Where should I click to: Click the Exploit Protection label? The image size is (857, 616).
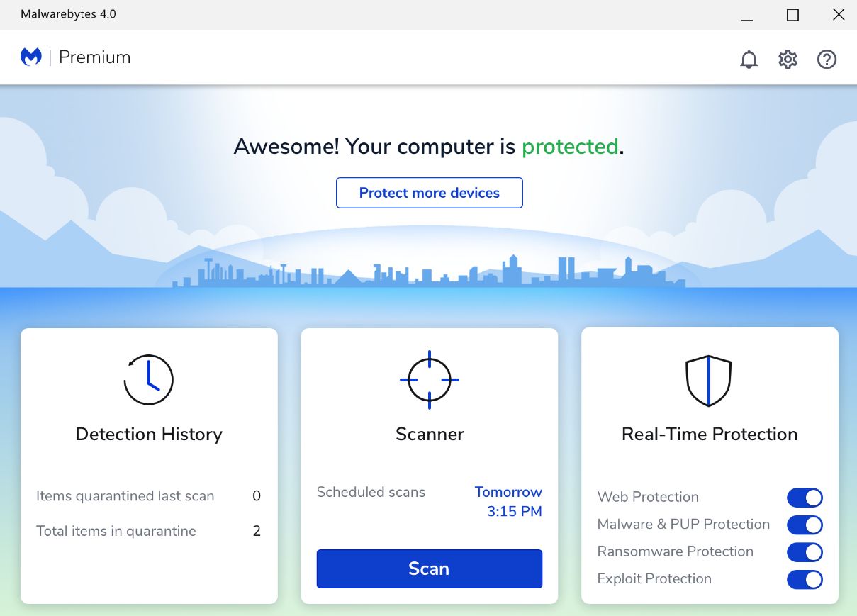tap(654, 579)
